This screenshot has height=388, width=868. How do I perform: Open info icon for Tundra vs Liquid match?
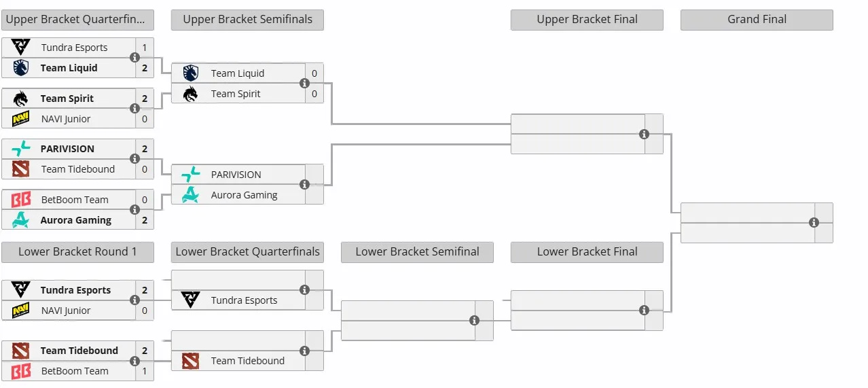[134, 58]
